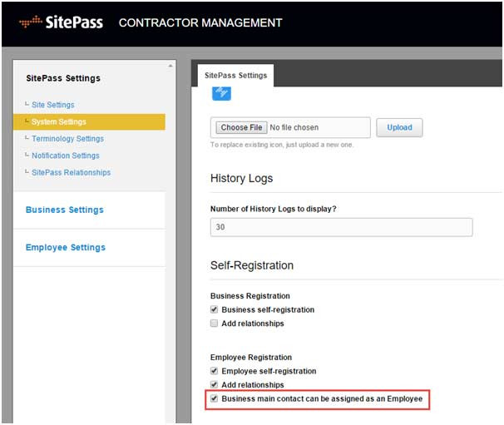Image resolution: width=504 pixels, height=425 pixels.
Task: Expand the Employee Settings section
Action: click(66, 247)
